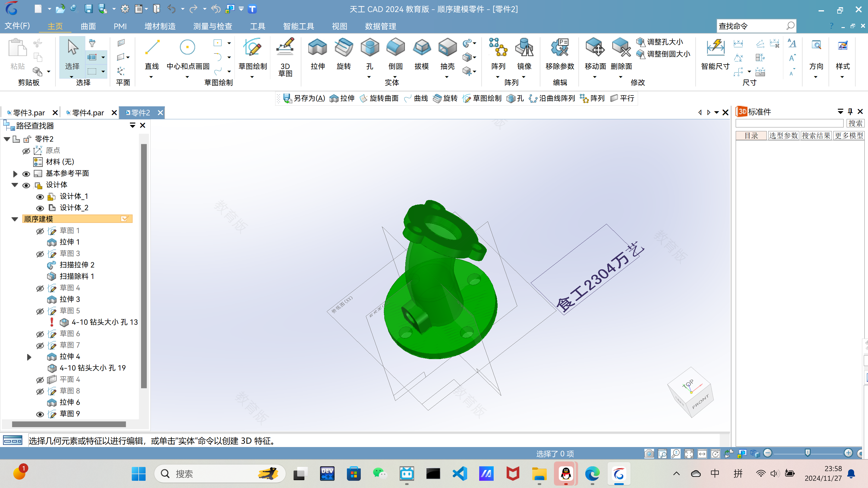Viewport: 868px width, 488px height.
Task: Open the 孔 tool dropdown arrow
Action: pyautogui.click(x=369, y=77)
